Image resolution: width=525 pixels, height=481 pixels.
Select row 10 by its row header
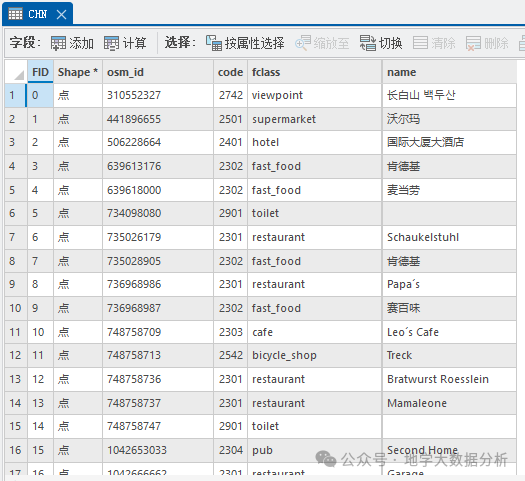click(x=16, y=308)
